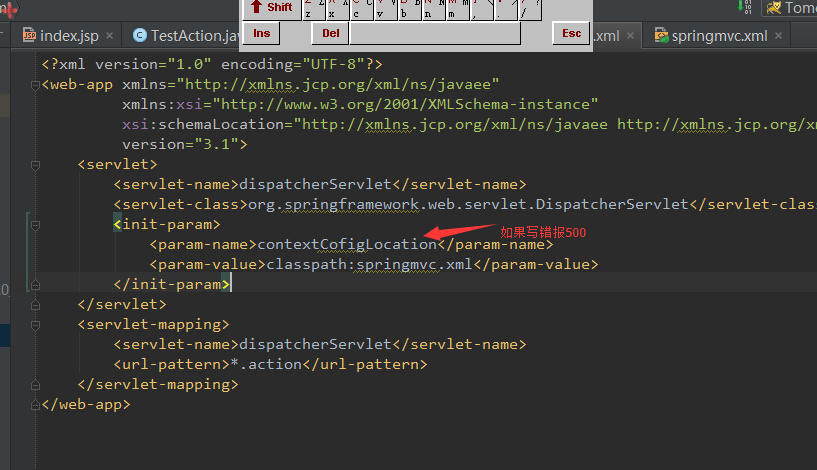Click the xmlns:xsi XMLSchema-instance attribute
The width and height of the screenshot is (817, 470).
coord(360,105)
